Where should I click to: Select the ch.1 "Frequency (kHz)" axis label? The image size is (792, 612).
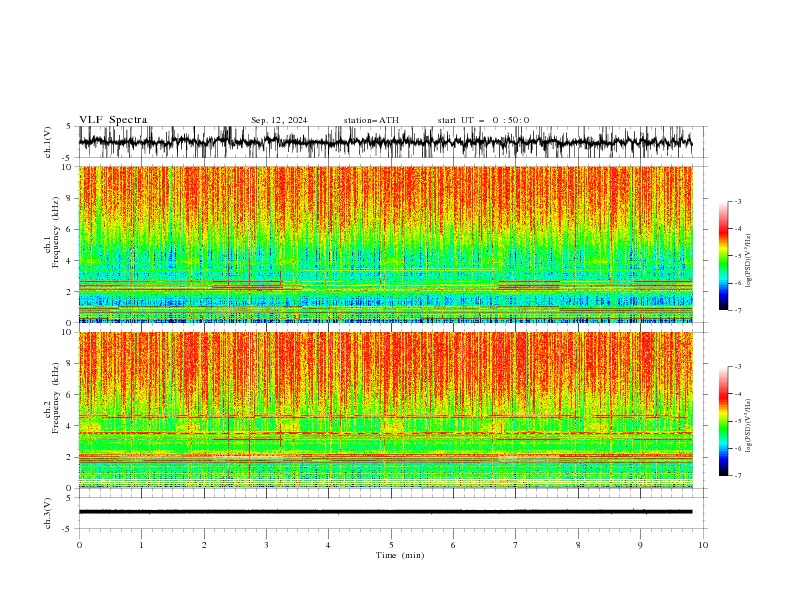click(56, 232)
